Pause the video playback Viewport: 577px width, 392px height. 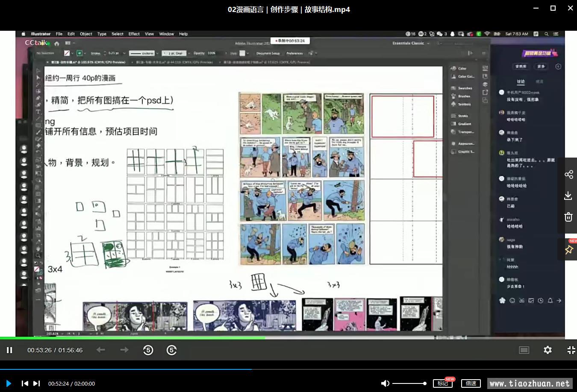point(9,350)
